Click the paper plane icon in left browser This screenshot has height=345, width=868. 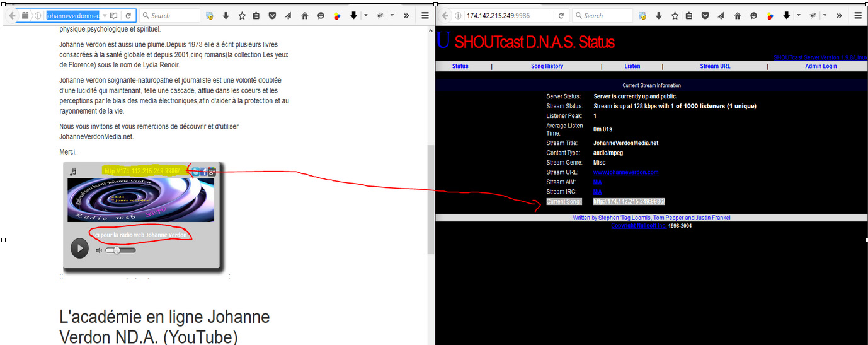pyautogui.click(x=288, y=16)
